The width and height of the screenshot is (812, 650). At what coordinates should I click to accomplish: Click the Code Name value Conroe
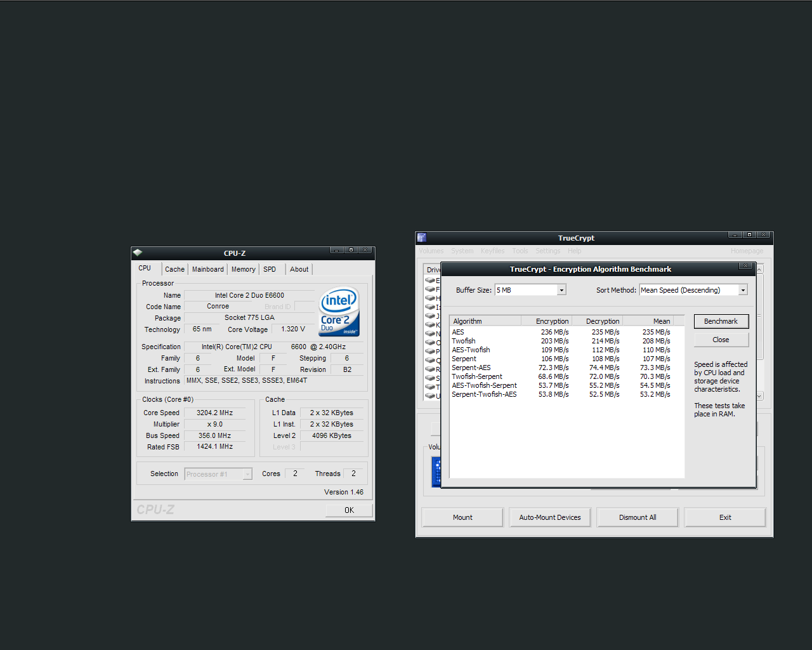coord(218,306)
